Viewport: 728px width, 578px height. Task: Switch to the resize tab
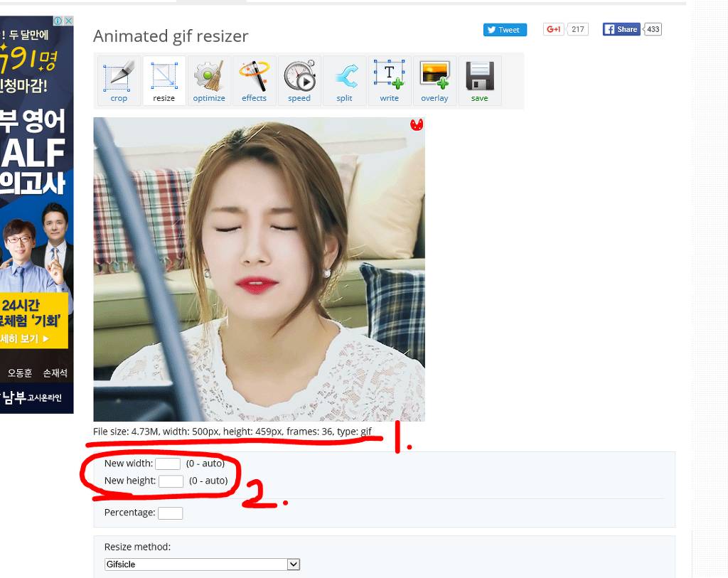tap(164, 80)
